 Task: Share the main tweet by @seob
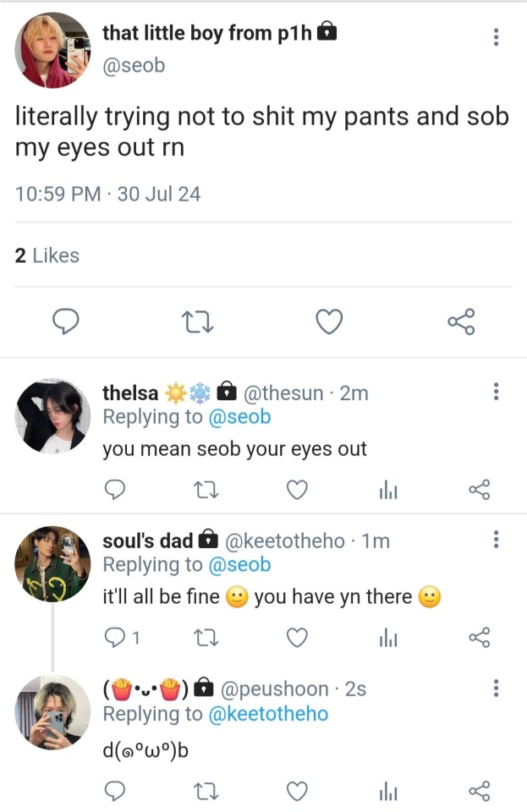[461, 321]
